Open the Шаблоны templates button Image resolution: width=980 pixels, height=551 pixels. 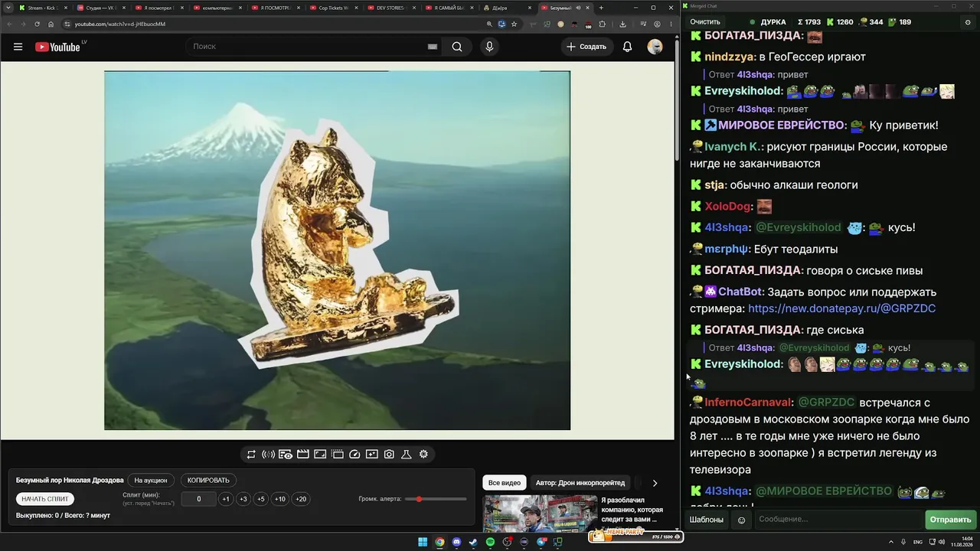pyautogui.click(x=706, y=520)
